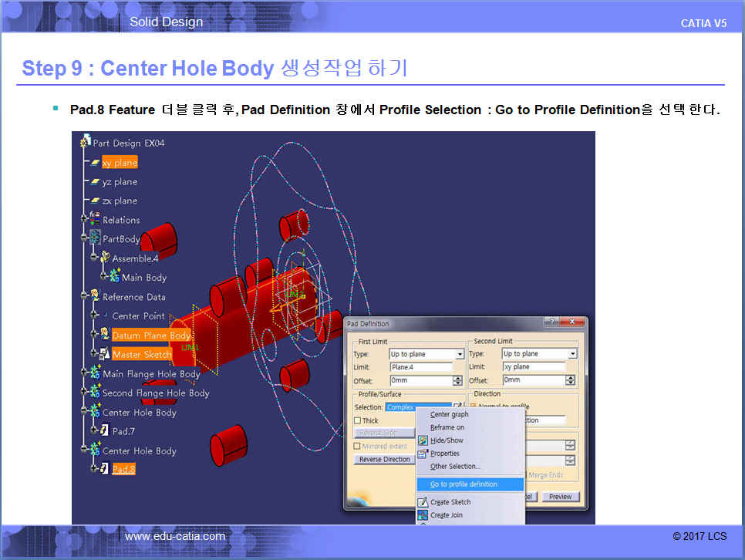The image size is (745, 560).
Task: Expand the Main Flange Hole Body node
Action: [x=84, y=374]
